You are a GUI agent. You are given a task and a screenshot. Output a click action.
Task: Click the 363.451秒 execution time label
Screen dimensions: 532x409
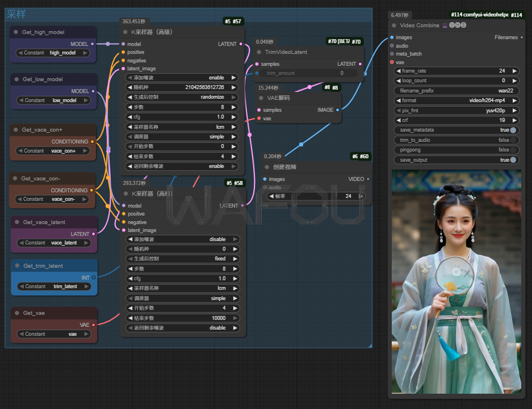point(133,22)
